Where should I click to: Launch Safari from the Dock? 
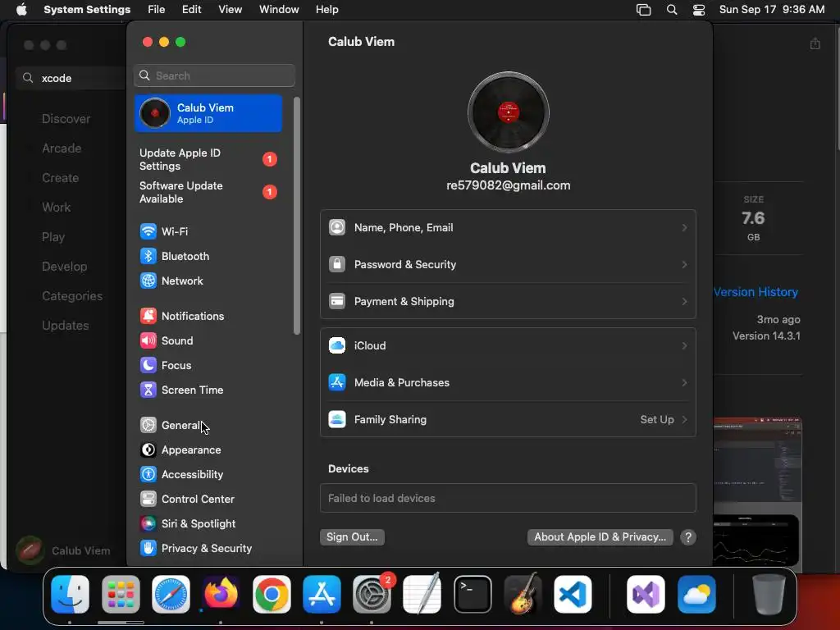(x=171, y=595)
